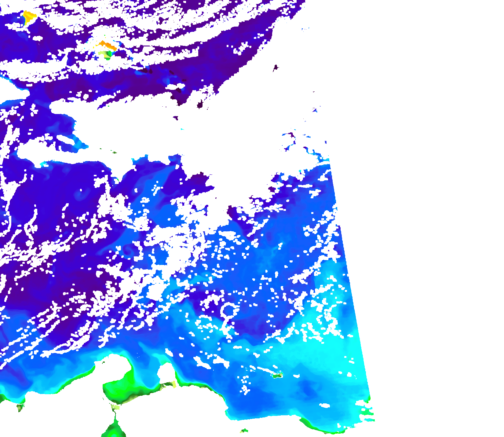Click the small dark maroon spot near top right
Viewport: 504px width, 437px height.
point(276,68)
